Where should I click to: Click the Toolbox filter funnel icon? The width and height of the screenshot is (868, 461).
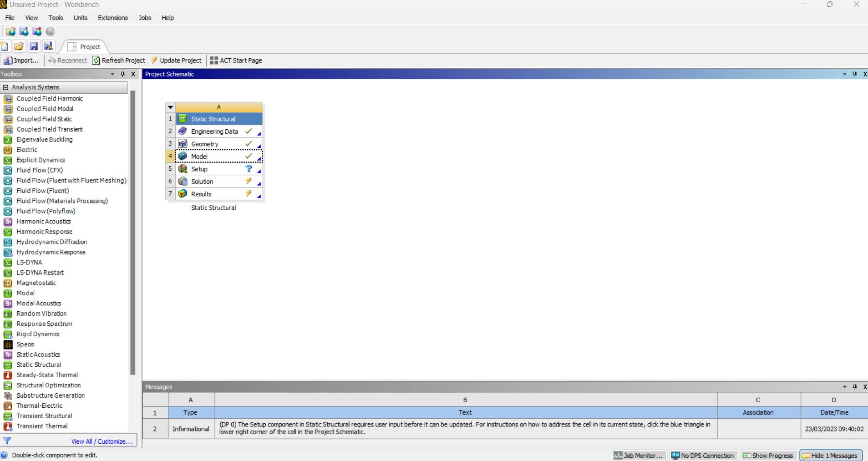[7, 441]
